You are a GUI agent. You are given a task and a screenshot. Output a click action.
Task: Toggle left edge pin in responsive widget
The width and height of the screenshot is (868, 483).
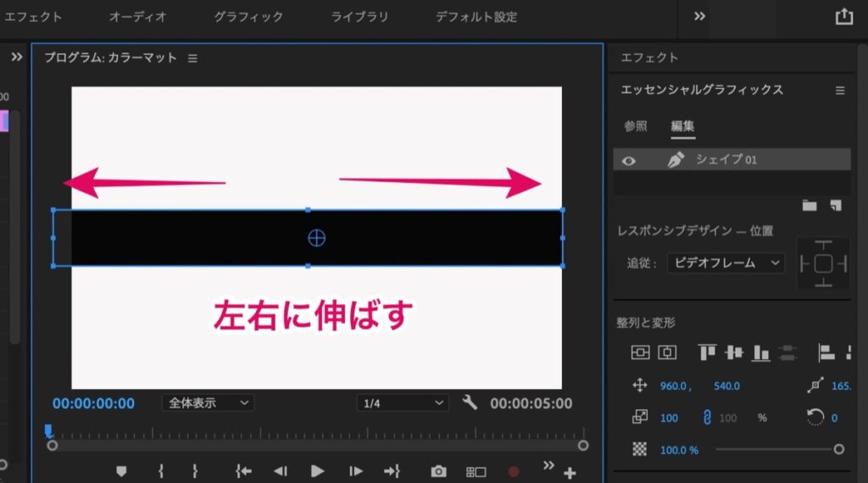coord(805,264)
